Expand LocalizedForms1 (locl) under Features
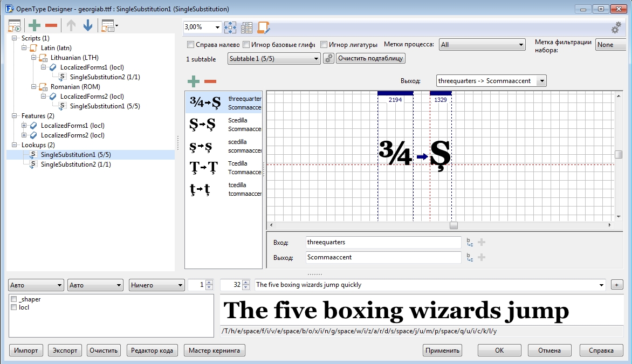The height and width of the screenshot is (364, 632). (x=24, y=125)
